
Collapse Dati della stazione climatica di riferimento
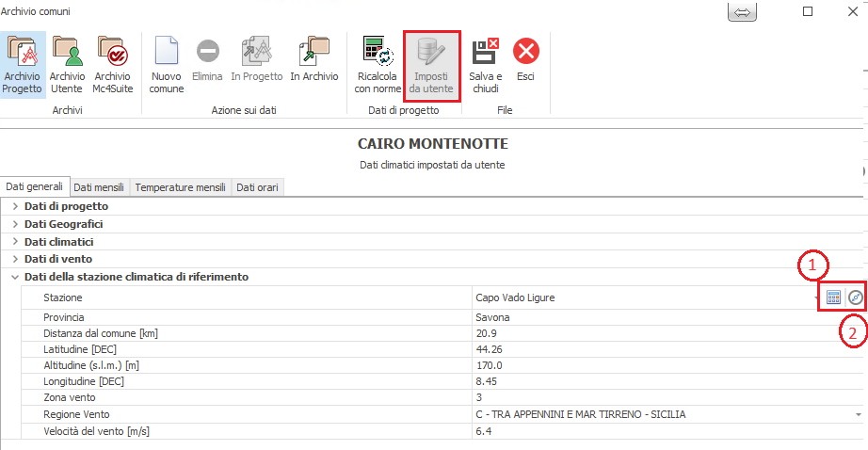(15, 277)
